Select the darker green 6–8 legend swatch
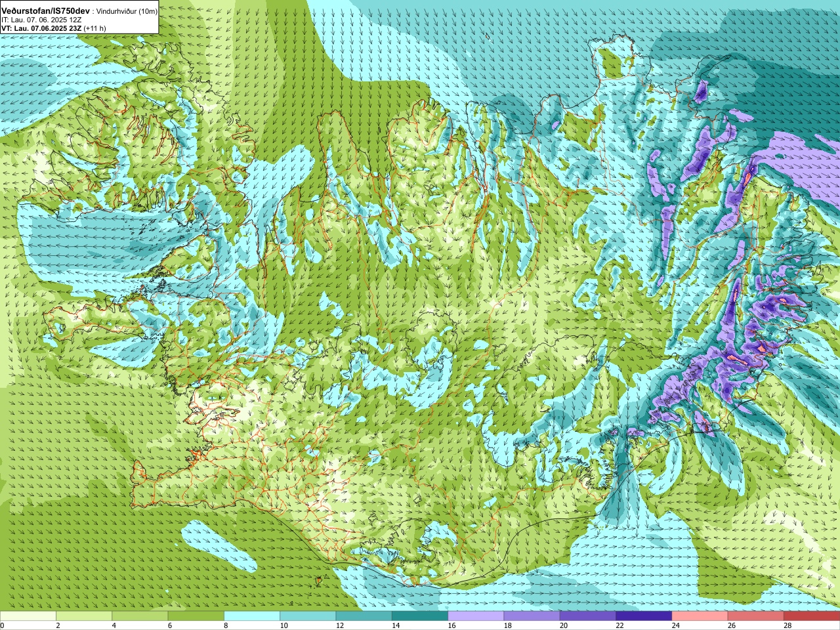840x630 pixels. pyautogui.click(x=196, y=616)
